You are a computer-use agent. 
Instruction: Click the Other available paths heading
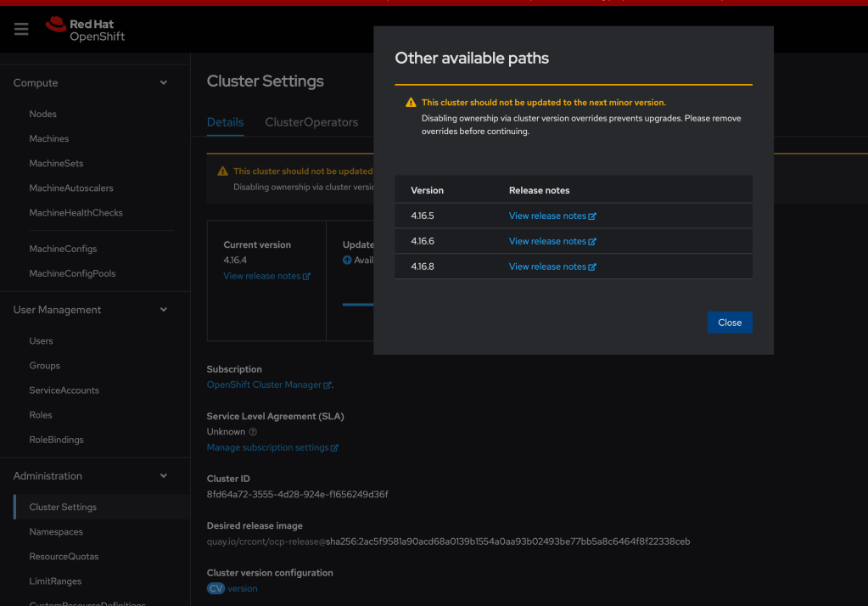(x=472, y=59)
